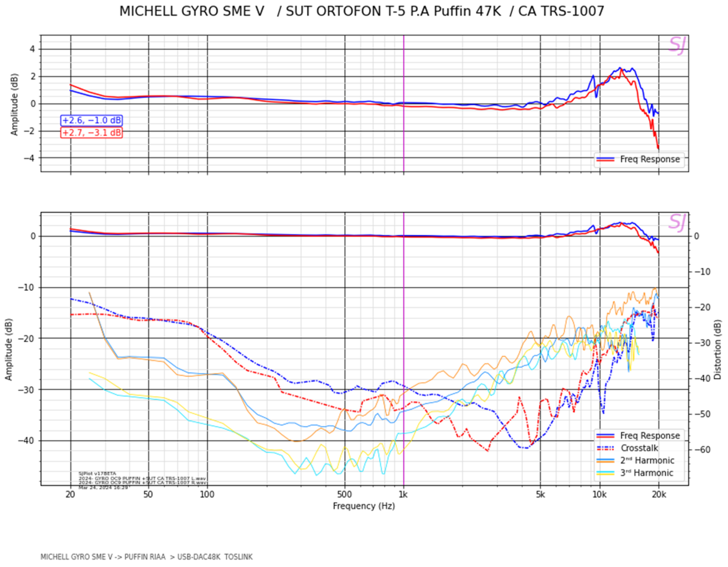The width and height of the screenshot is (728, 567).
Task: Click the '50' frequency tick label
Action: (148, 494)
